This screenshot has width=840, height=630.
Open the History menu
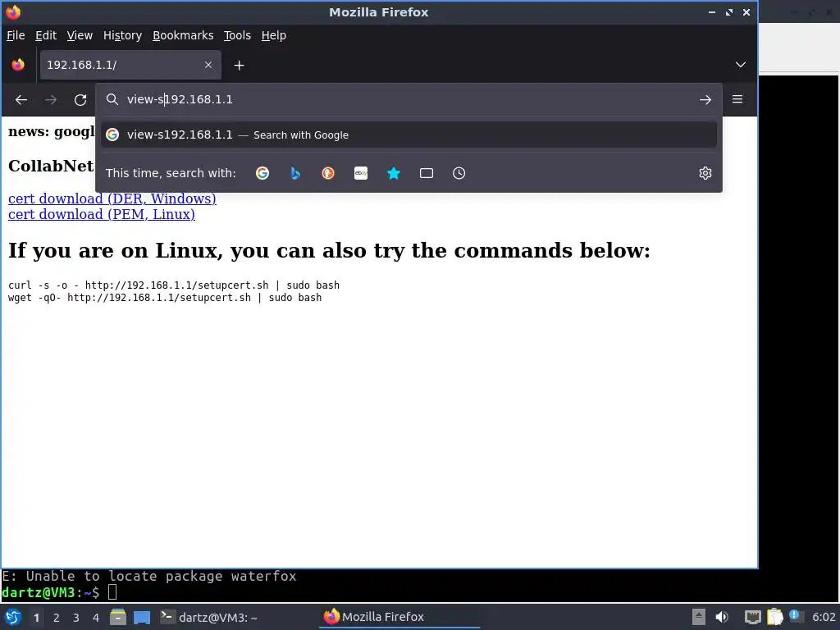[x=122, y=35]
